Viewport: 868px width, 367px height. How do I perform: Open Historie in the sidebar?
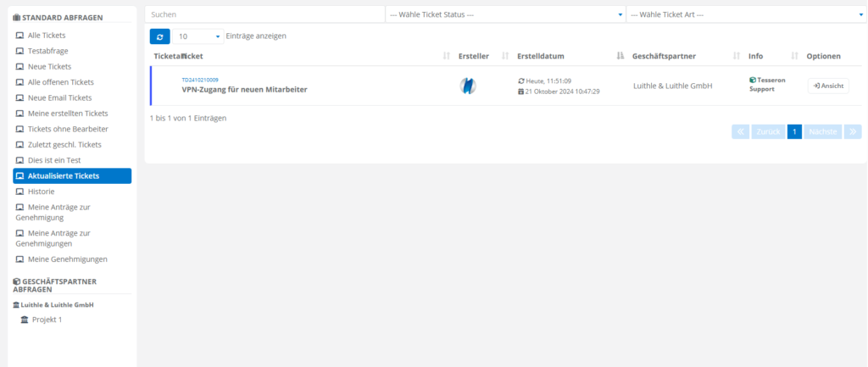click(41, 192)
